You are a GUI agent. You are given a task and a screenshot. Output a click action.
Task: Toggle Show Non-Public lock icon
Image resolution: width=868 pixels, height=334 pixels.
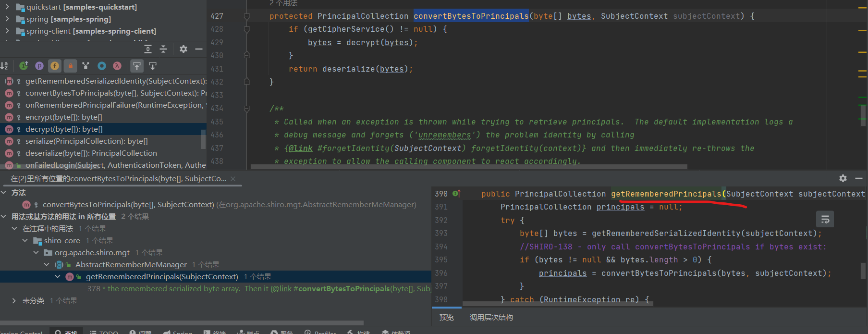(x=70, y=66)
